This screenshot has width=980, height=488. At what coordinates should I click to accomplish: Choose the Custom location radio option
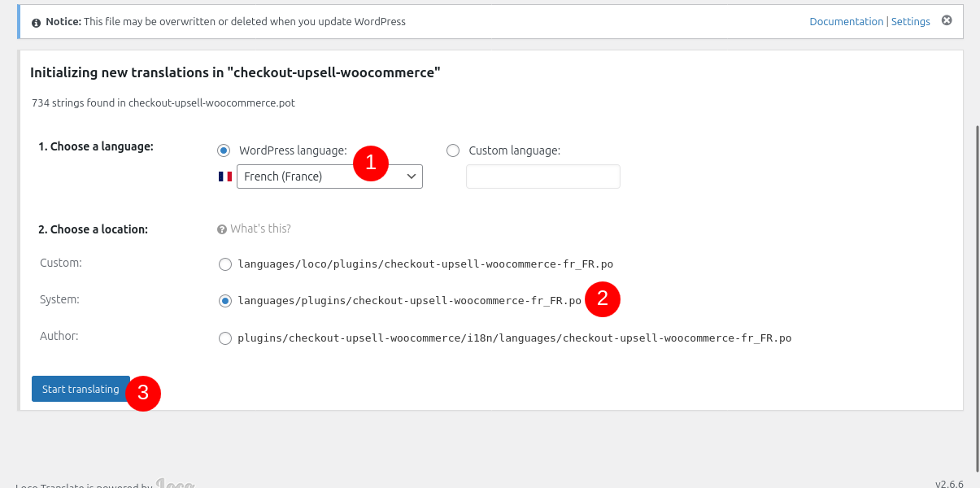(225, 264)
